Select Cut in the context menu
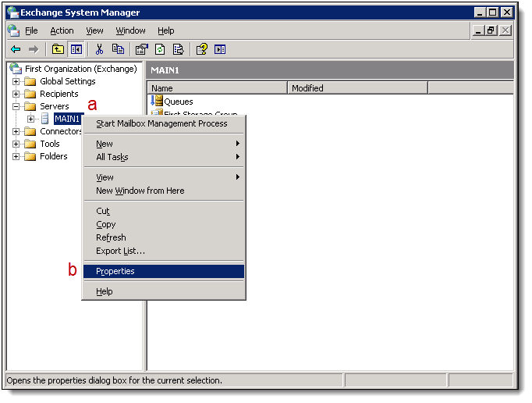The height and width of the screenshot is (403, 532). (164, 211)
